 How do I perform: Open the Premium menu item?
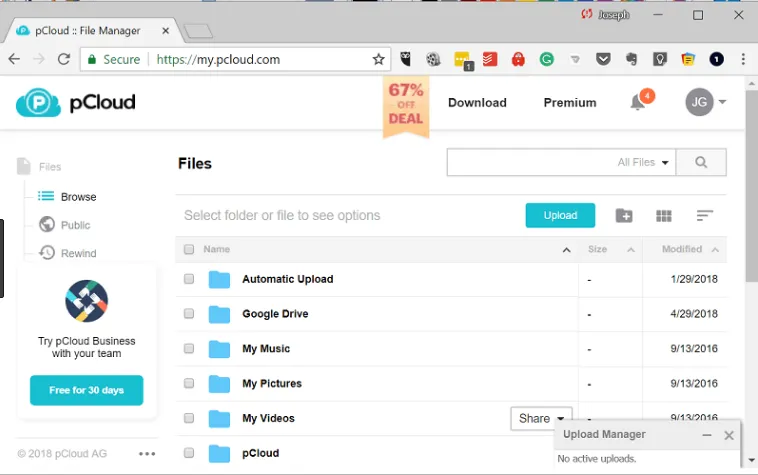pos(570,102)
